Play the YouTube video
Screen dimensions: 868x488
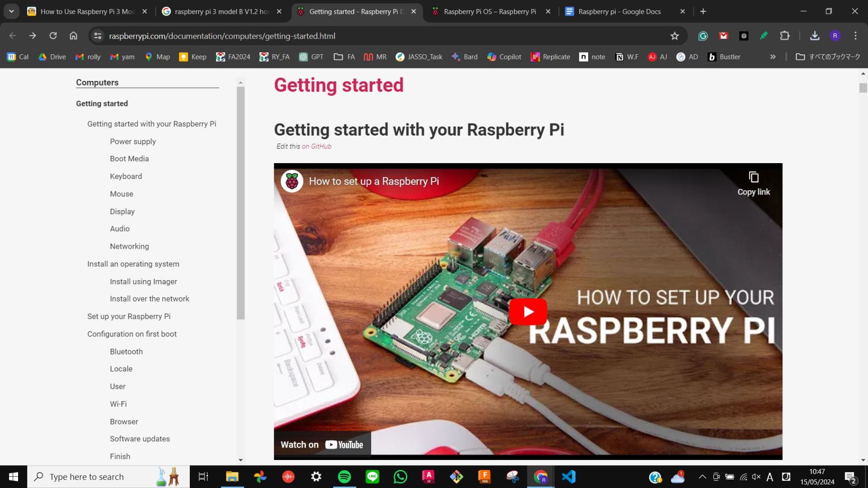(528, 312)
